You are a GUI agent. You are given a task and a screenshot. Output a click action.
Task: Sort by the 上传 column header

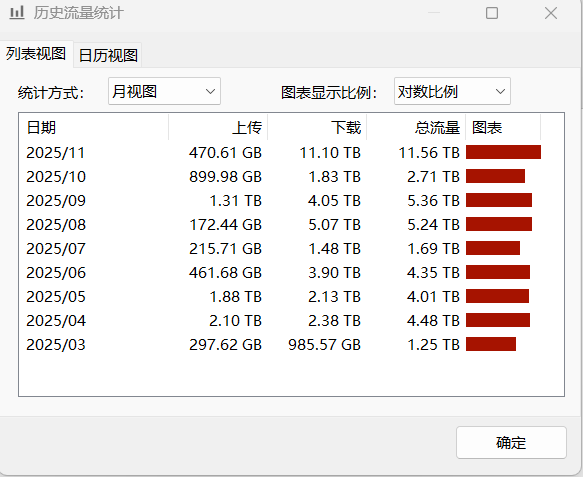click(218, 128)
